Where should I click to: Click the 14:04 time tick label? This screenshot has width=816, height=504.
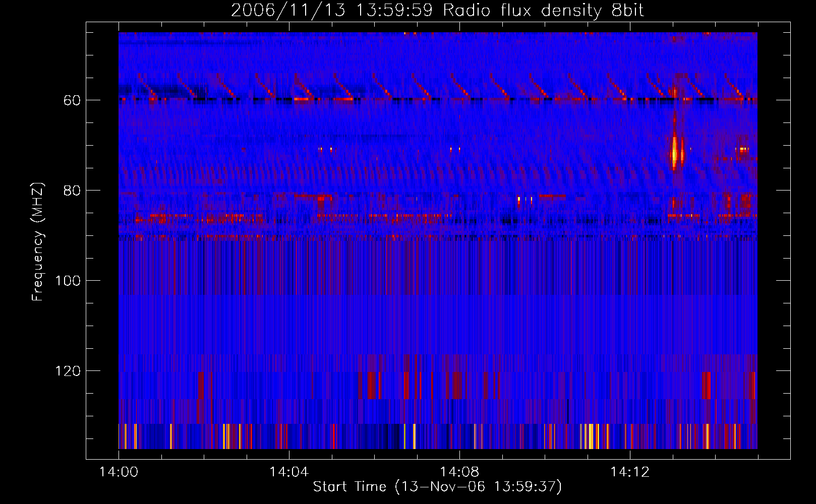289,472
